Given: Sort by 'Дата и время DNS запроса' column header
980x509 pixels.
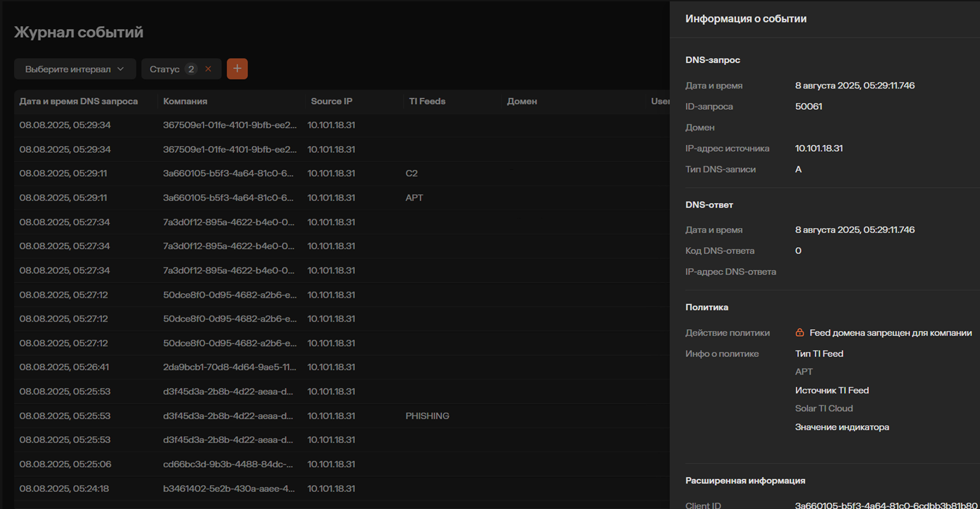Looking at the screenshot, I should [78, 101].
